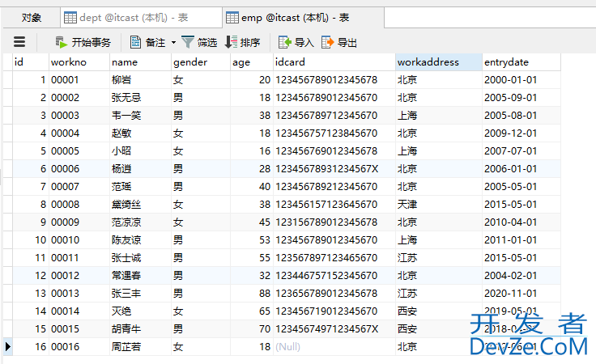Click the name column header
Screen dimensions: 596x364
[x=141, y=62]
